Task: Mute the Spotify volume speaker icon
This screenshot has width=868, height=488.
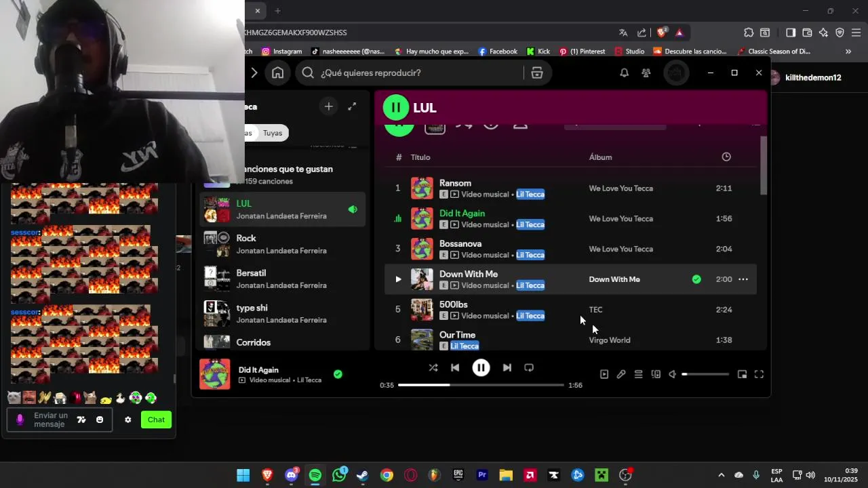Action: tap(673, 374)
